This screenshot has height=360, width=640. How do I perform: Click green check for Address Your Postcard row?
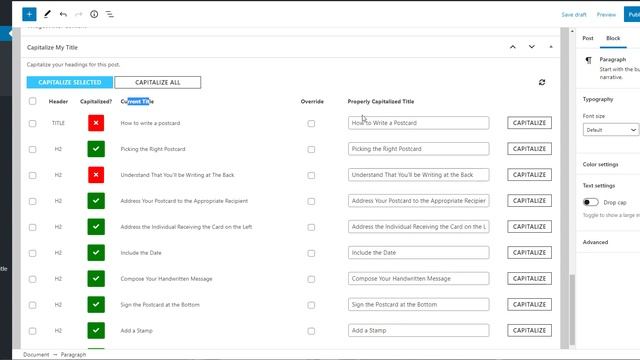point(96,201)
